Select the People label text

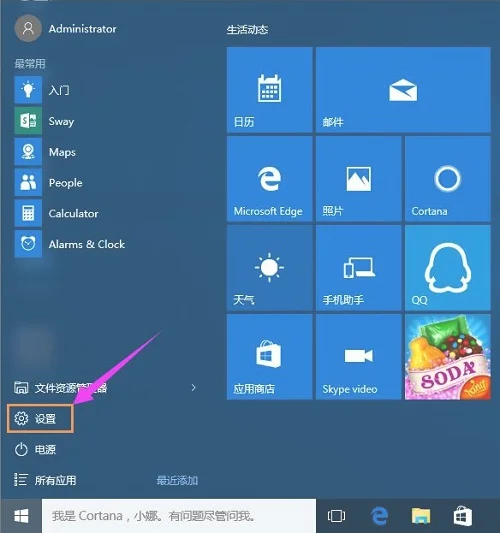click(x=65, y=183)
